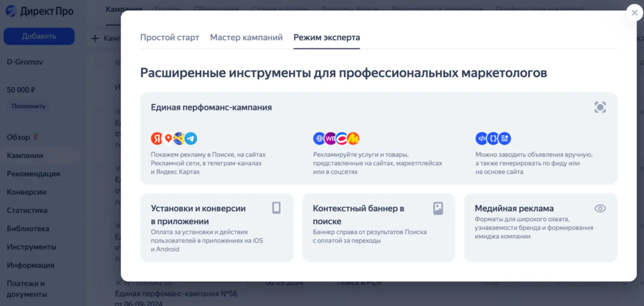Open Кампании in the sidebar

click(25, 155)
